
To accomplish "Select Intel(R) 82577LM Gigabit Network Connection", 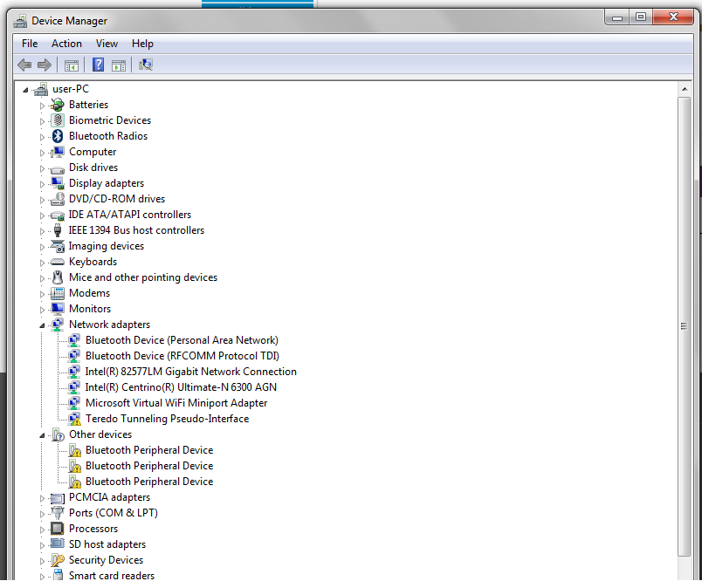I will (190, 372).
